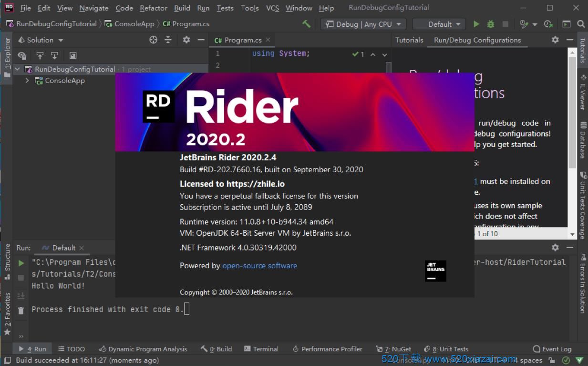Switch to the Run/Debug Configurations tab
This screenshot has height=366, width=588.
(477, 40)
